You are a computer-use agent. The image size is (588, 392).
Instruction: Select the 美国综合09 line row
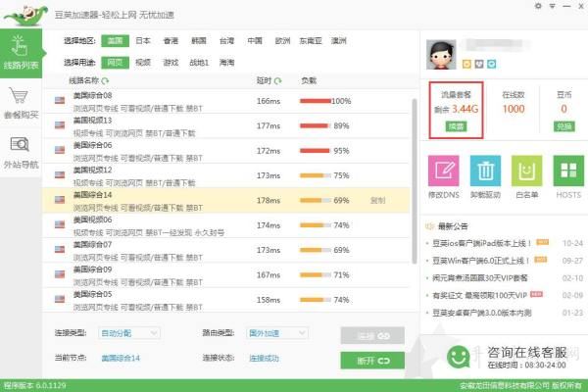point(226,275)
